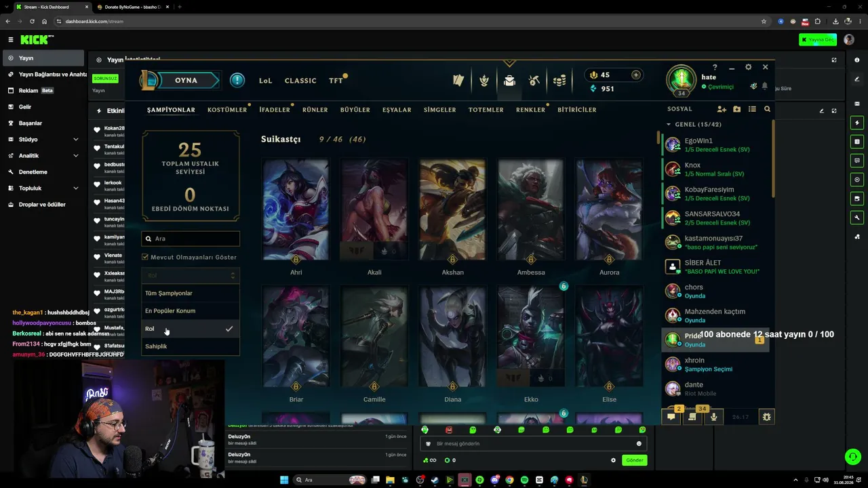This screenshot has width=868, height=488.
Task: Open the BİTİRİCİLER tab
Action: point(577,110)
